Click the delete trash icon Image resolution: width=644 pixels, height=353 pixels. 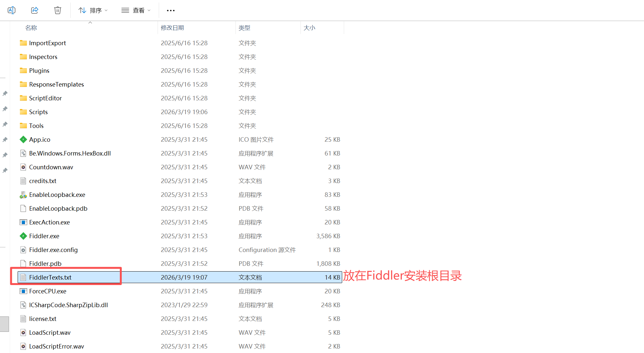(x=58, y=10)
